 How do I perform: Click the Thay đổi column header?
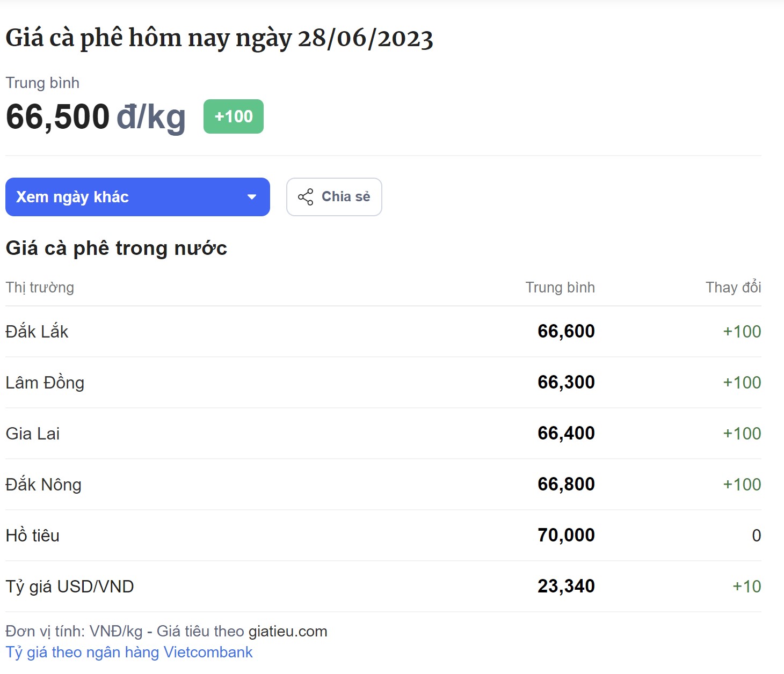(734, 287)
